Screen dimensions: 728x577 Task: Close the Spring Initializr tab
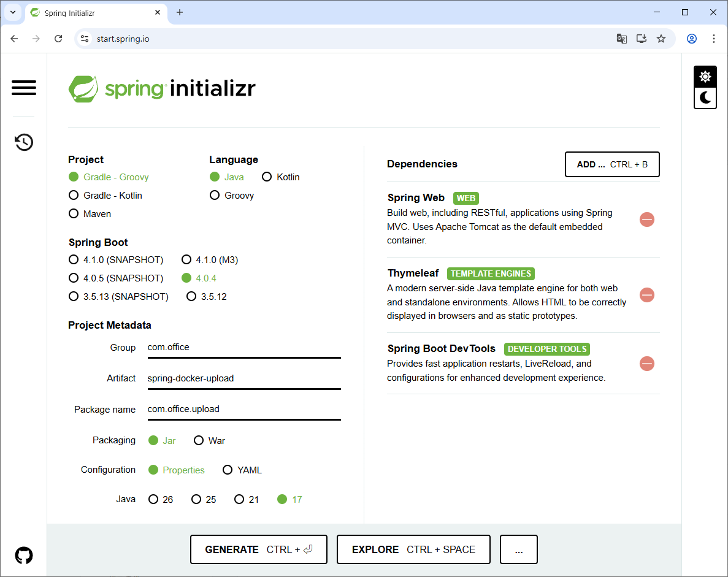click(x=158, y=12)
